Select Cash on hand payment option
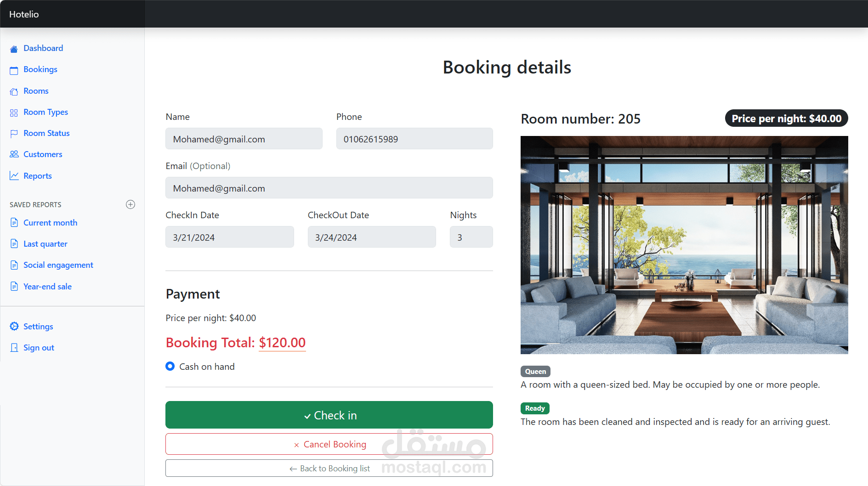Viewport: 868px width, 486px height. tap(170, 366)
